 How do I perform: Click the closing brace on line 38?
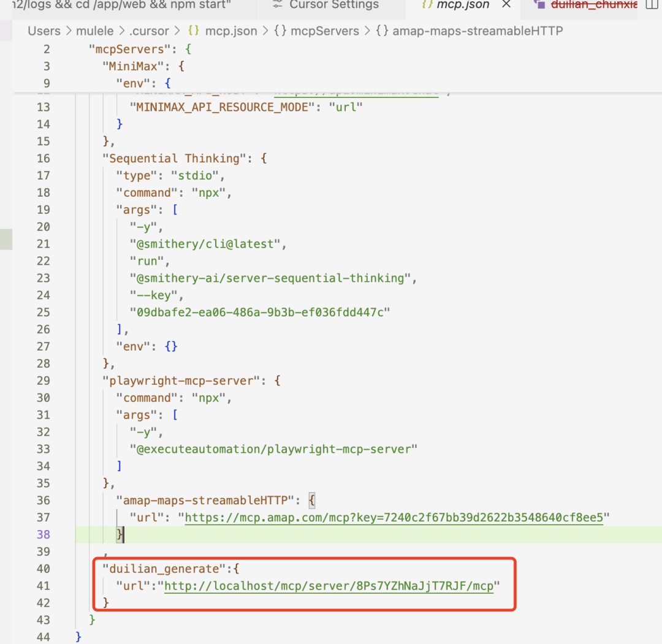click(x=120, y=535)
